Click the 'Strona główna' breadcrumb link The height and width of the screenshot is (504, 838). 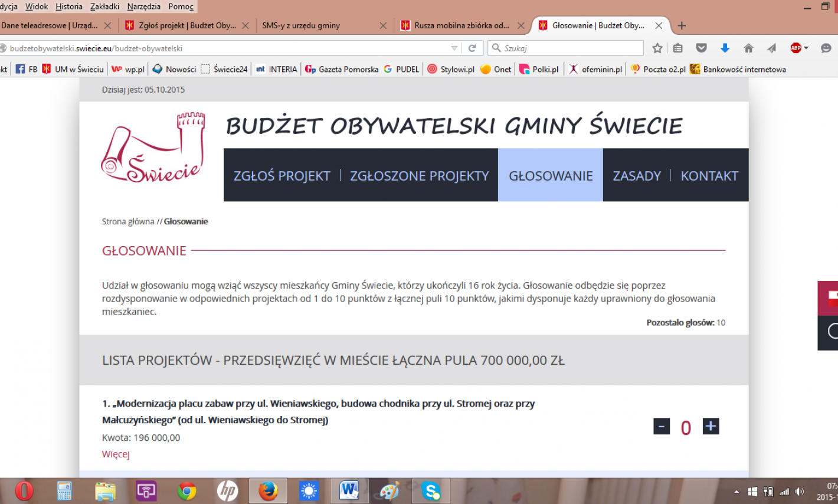[128, 222]
